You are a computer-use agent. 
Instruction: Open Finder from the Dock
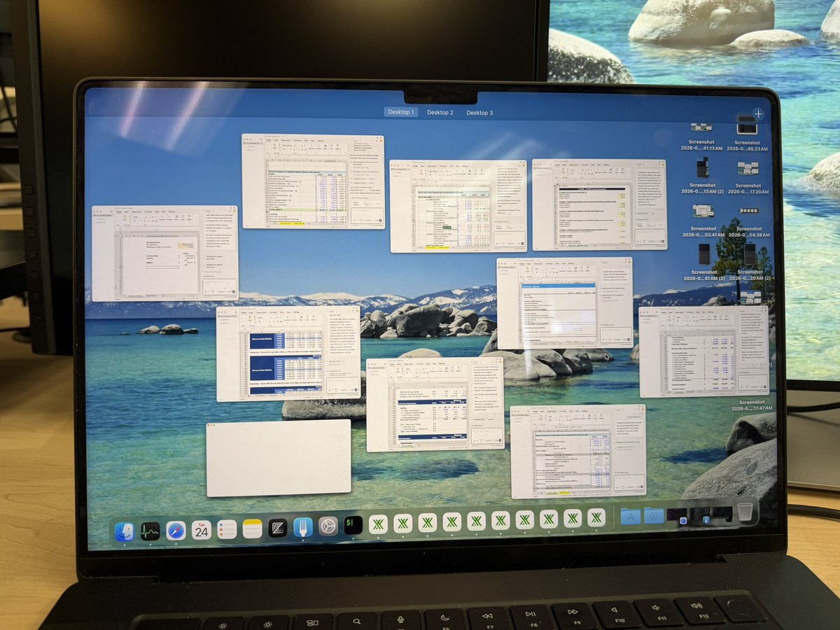tap(125, 532)
